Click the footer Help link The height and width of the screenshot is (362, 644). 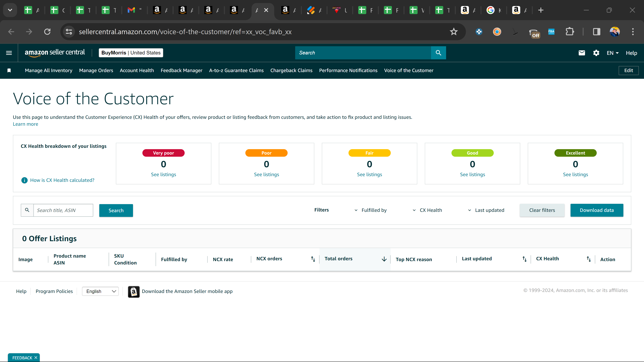pyautogui.click(x=21, y=291)
